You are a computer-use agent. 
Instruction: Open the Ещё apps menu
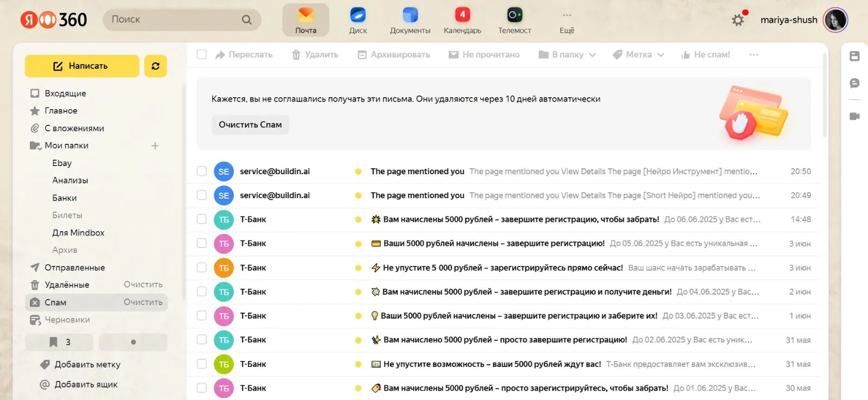point(567,20)
